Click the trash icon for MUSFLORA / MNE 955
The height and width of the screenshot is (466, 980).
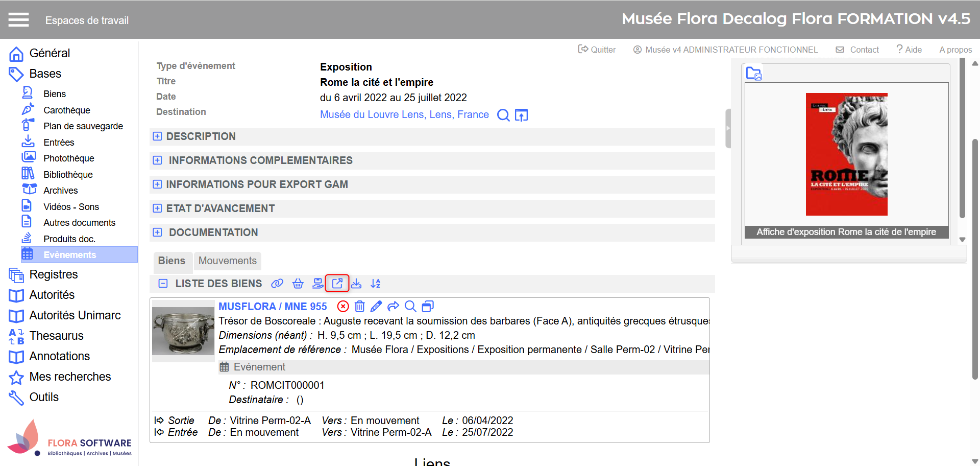click(x=360, y=307)
